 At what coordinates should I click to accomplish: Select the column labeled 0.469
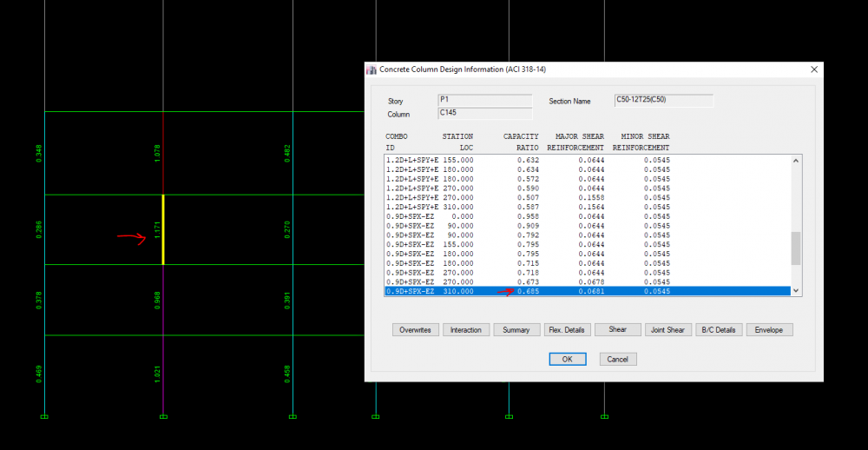click(45, 375)
